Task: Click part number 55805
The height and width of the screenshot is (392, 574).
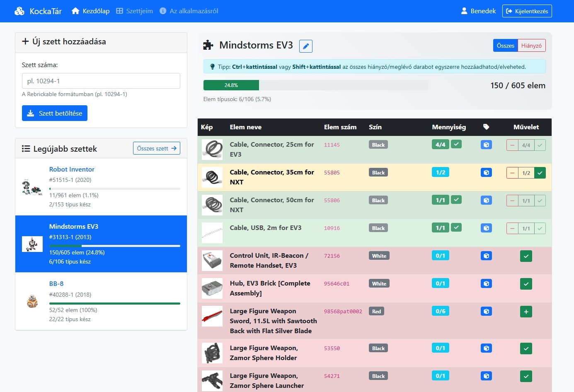Action: coord(332,173)
